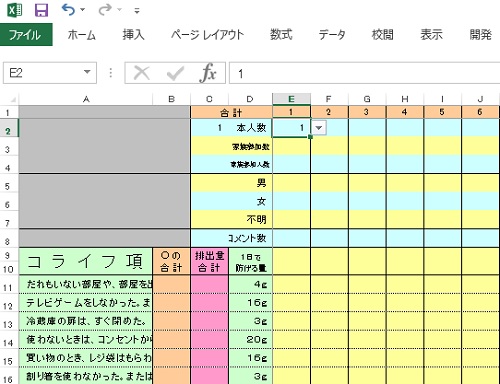Viewport: 500px width, 384px height.
Task: Open the Name Box dropdown
Action: (x=87, y=72)
